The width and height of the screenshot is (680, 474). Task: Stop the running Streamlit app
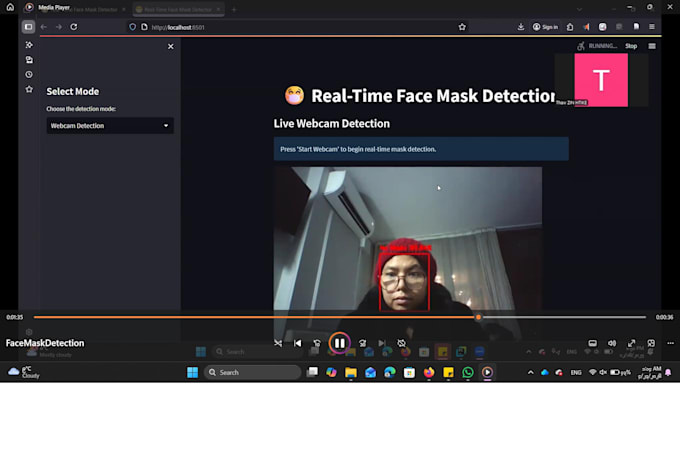(631, 46)
